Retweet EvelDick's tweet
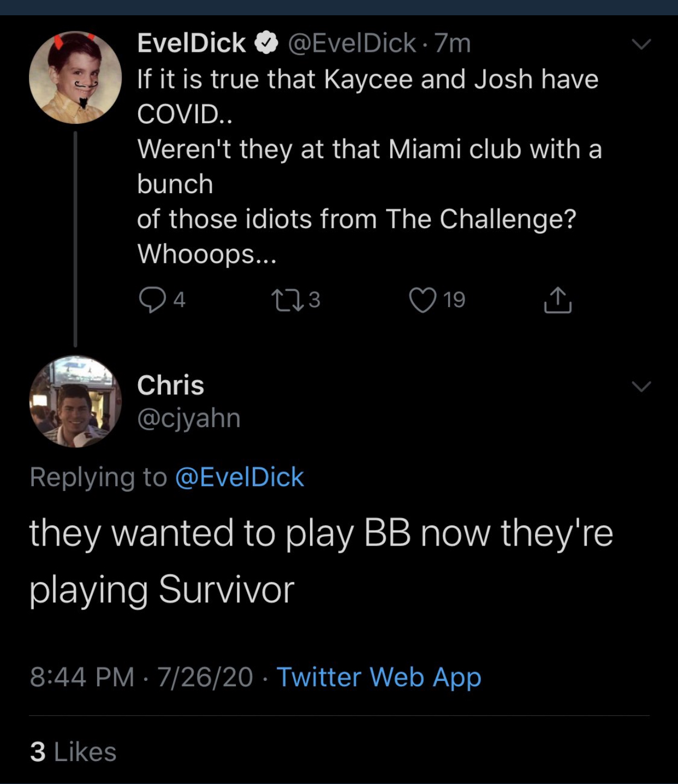This screenshot has height=784, width=678. click(x=287, y=300)
